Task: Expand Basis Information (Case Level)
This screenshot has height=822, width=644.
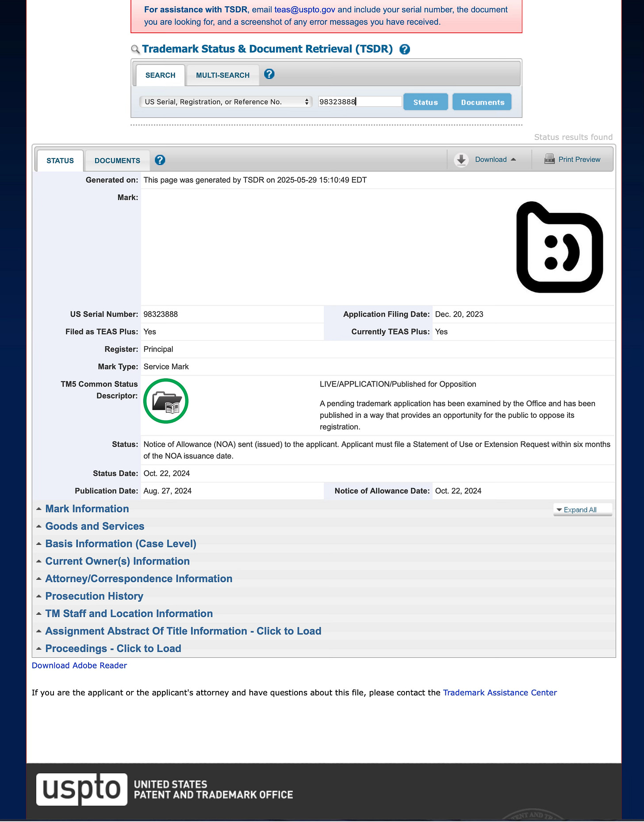Action: (121, 544)
